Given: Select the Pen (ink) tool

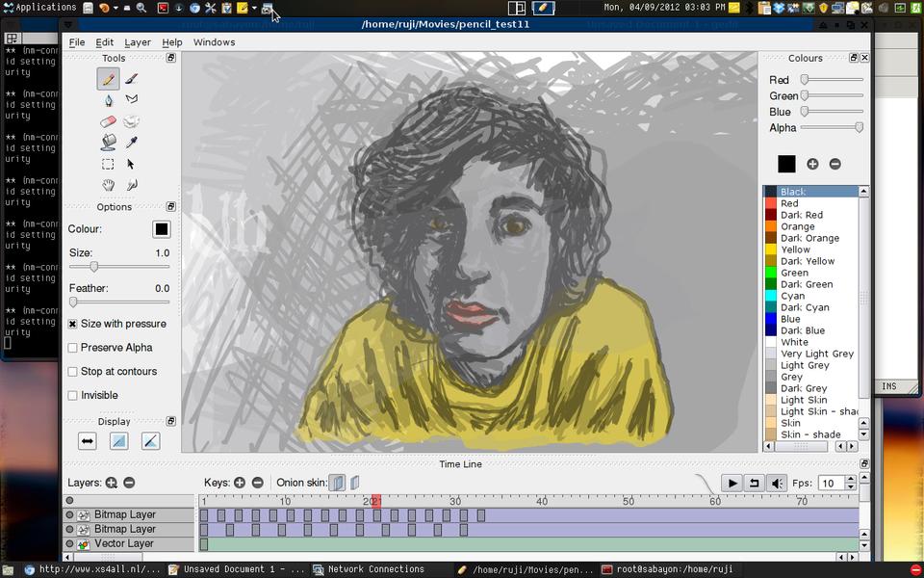Looking at the screenshot, I should click(108, 100).
